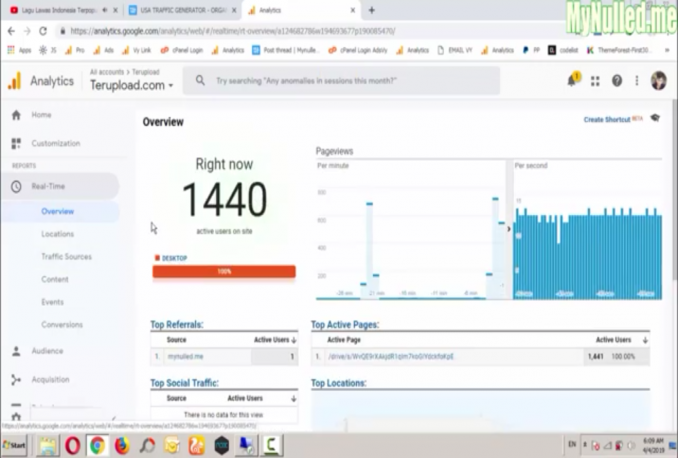This screenshot has width=678, height=458.
Task: Open the help question mark icon
Action: (x=616, y=81)
